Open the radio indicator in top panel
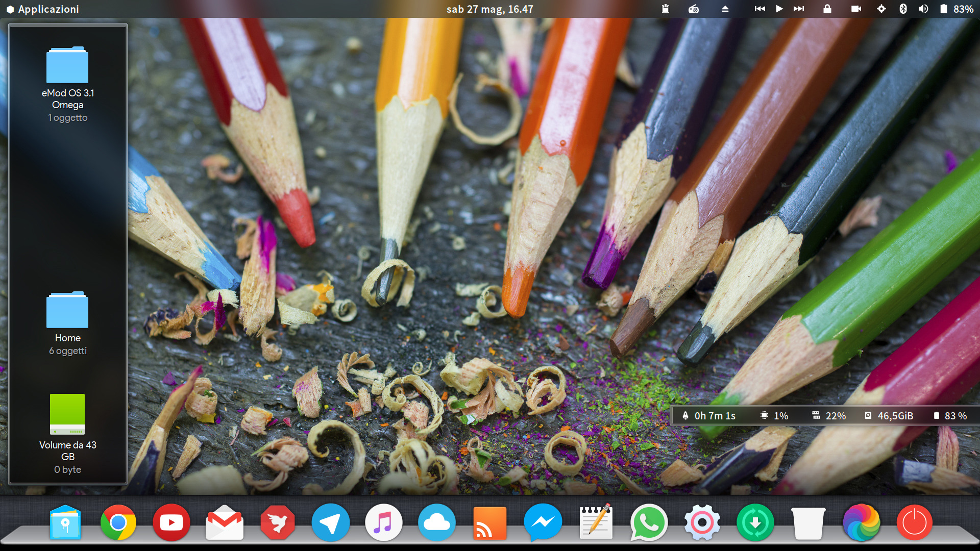980x551 pixels. click(694, 9)
